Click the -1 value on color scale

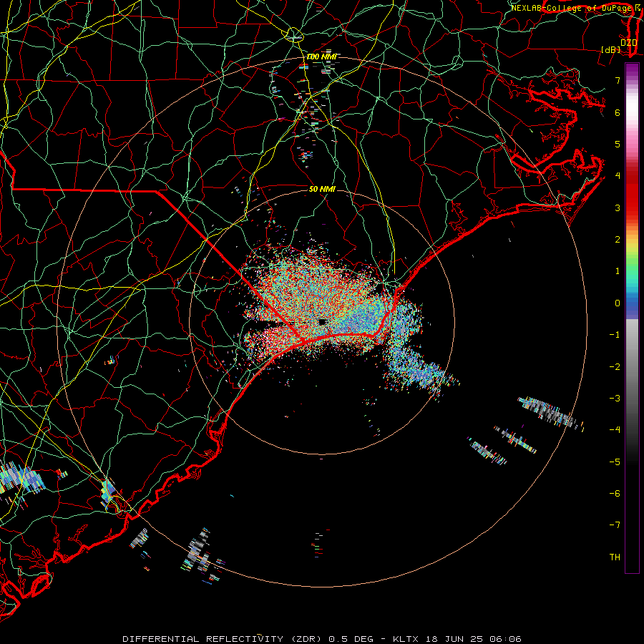615,335
